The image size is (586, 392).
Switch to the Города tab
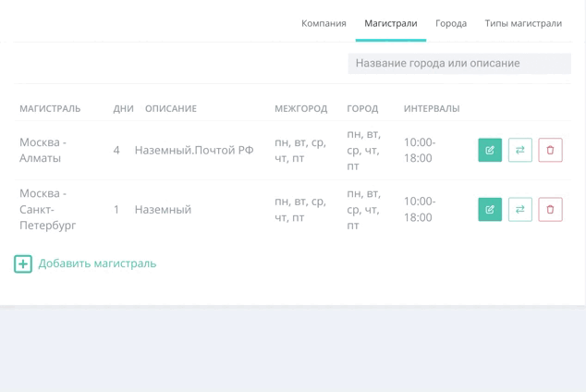451,23
